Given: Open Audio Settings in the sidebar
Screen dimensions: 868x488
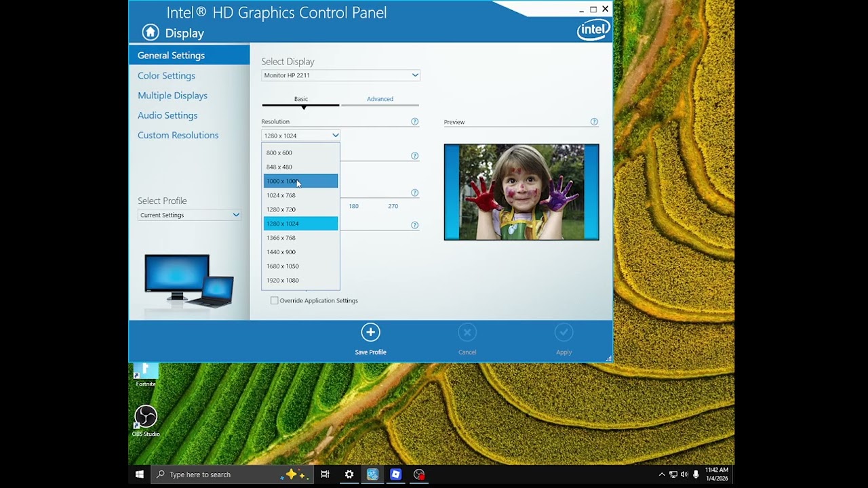Looking at the screenshot, I should [167, 115].
